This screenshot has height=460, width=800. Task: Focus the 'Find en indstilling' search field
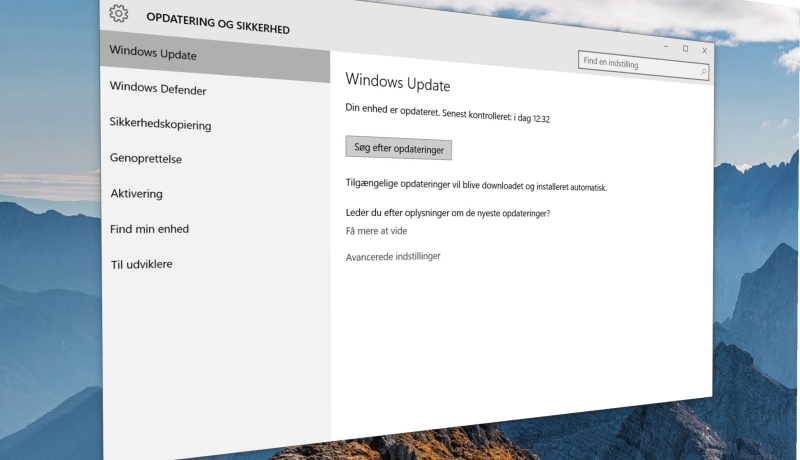[643, 65]
